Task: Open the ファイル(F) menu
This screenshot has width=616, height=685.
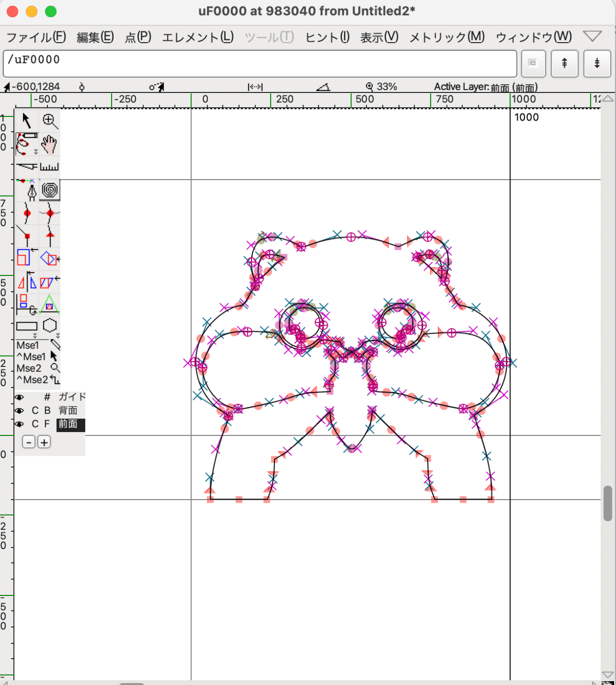Action: tap(36, 37)
